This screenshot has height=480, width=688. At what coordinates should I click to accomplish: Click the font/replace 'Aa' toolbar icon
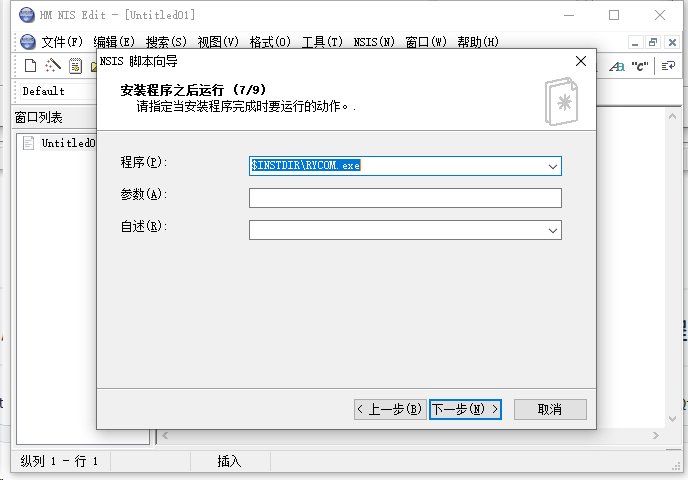tap(616, 66)
